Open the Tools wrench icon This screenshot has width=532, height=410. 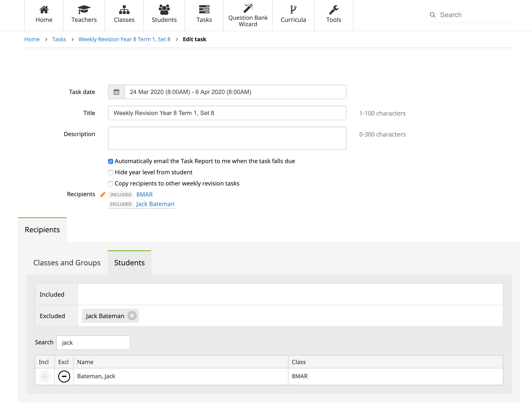pyautogui.click(x=334, y=9)
